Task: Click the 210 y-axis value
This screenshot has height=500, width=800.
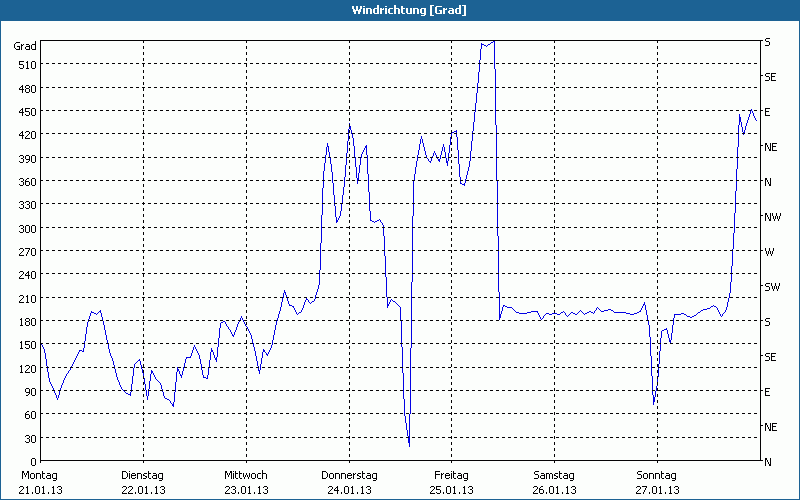Action: pos(28,298)
